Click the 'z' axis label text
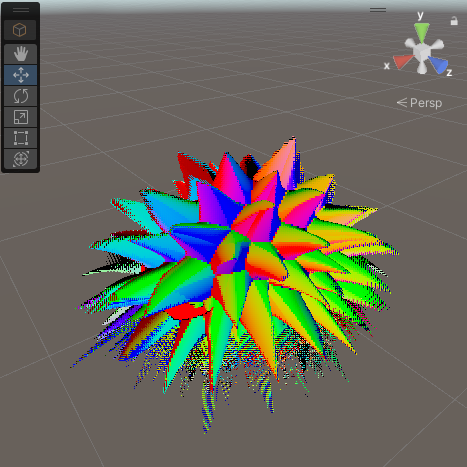Image resolution: width=467 pixels, height=467 pixels. click(449, 72)
